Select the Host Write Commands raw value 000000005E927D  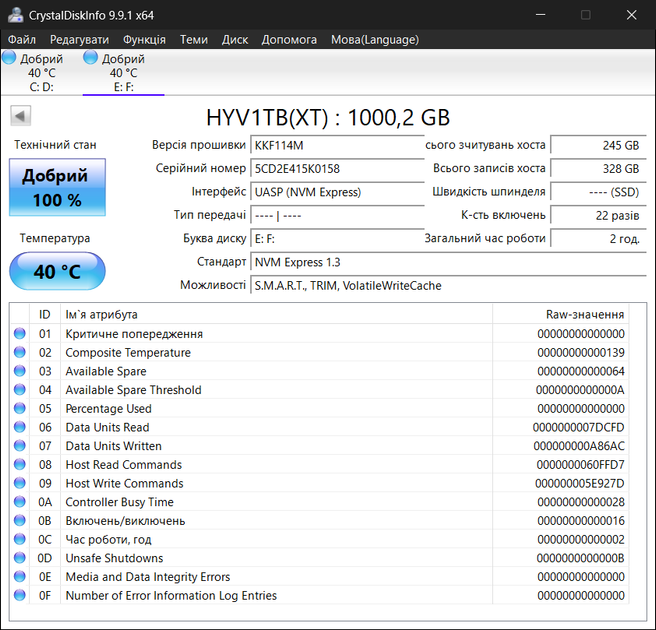tap(579, 483)
